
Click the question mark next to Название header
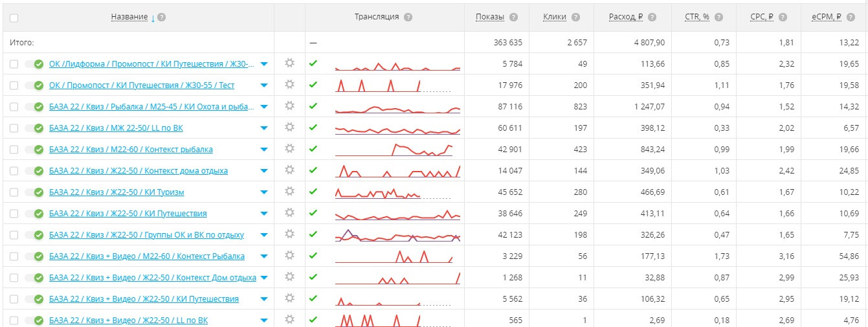tap(162, 17)
